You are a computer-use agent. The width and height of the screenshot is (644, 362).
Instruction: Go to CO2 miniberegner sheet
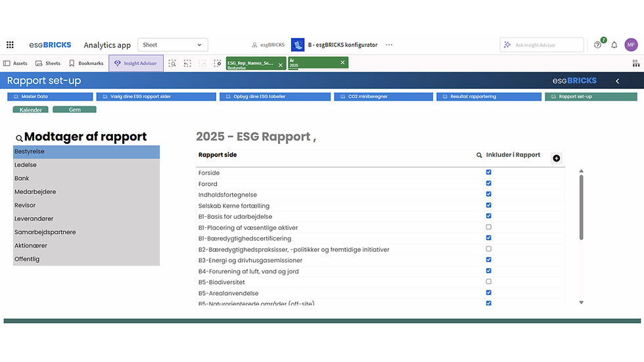pos(384,97)
